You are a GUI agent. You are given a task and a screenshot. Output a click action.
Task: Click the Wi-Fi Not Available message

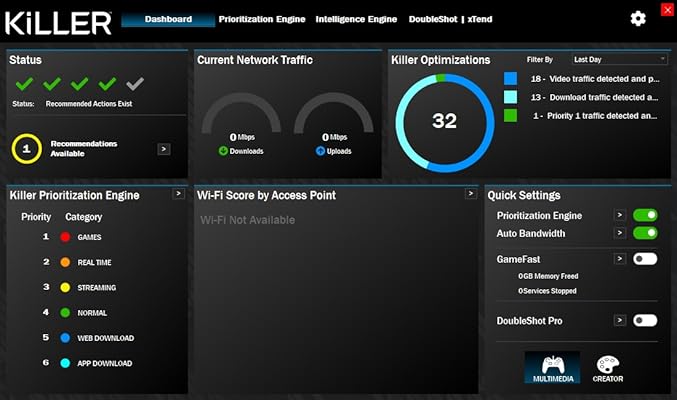pyautogui.click(x=247, y=220)
